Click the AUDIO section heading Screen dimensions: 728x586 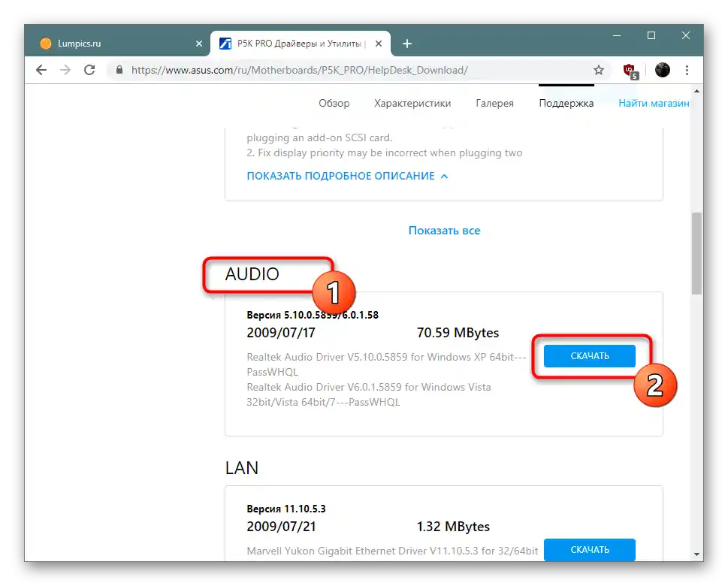(252, 274)
